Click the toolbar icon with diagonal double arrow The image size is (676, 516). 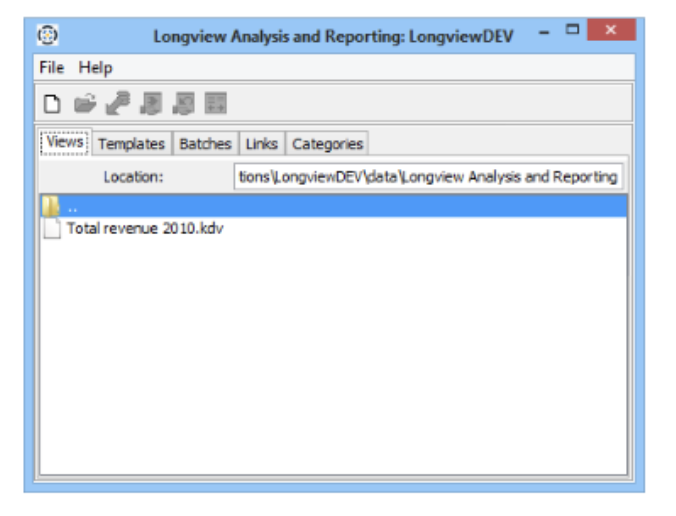click(x=117, y=103)
